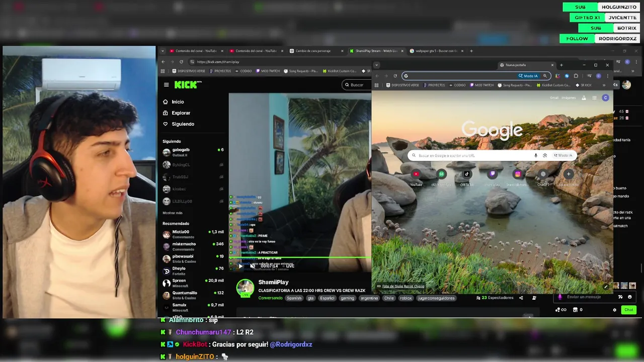
Task: Open the emoji picker in chat
Action: point(629,297)
